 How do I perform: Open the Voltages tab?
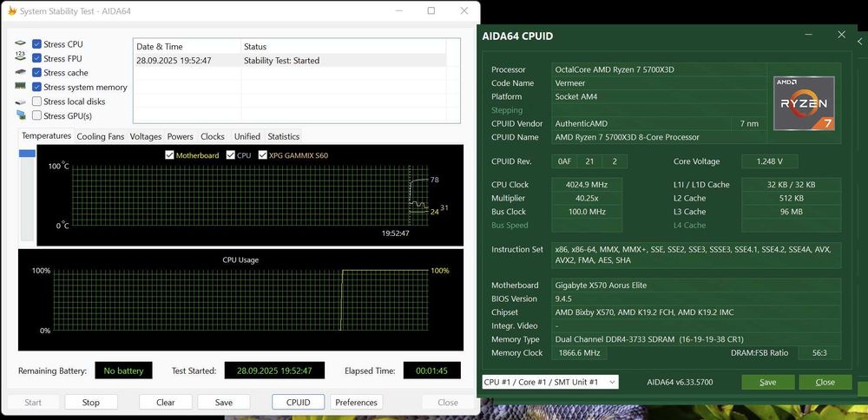tap(146, 136)
